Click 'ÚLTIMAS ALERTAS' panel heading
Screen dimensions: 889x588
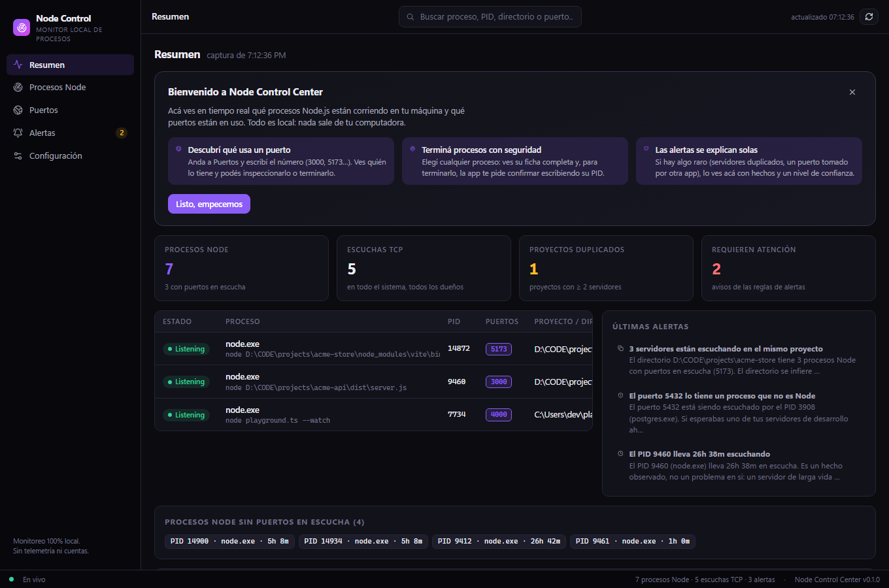pos(650,327)
